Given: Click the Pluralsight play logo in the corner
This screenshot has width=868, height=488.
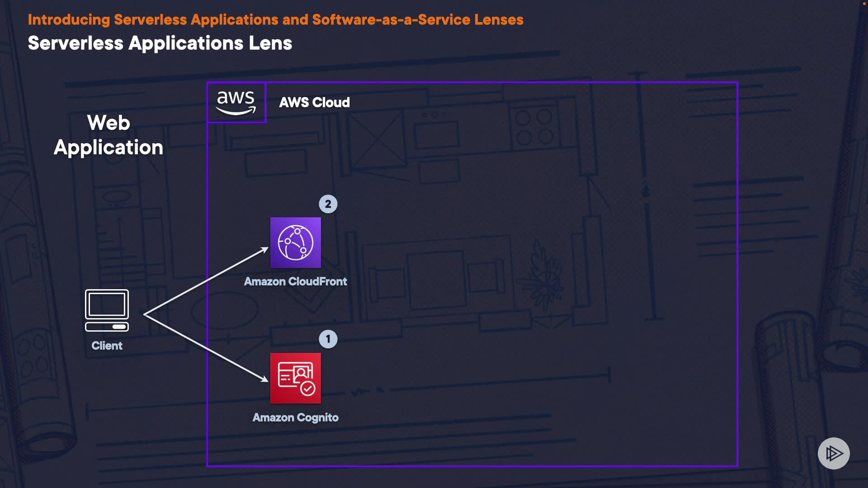Looking at the screenshot, I should (x=834, y=453).
